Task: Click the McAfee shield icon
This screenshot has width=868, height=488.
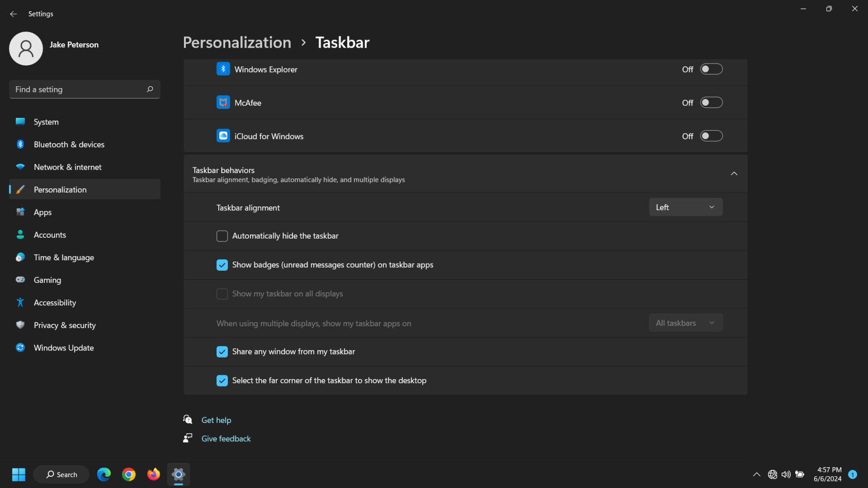Action: point(224,102)
